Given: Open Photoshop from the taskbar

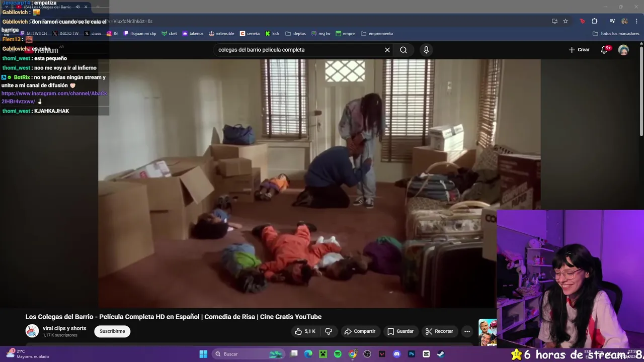Looking at the screenshot, I should click(412, 354).
